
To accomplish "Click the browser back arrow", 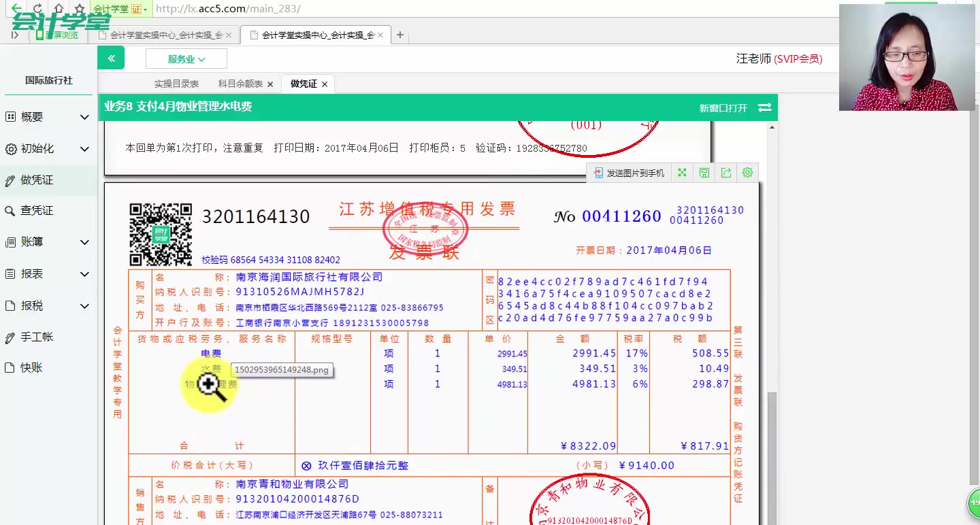I will [16, 8].
